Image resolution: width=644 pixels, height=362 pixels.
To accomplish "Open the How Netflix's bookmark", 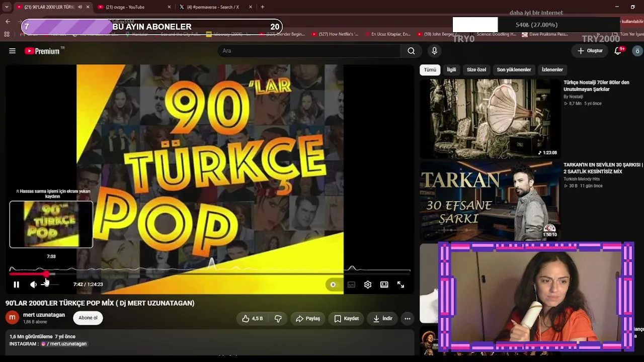I will pos(335,34).
